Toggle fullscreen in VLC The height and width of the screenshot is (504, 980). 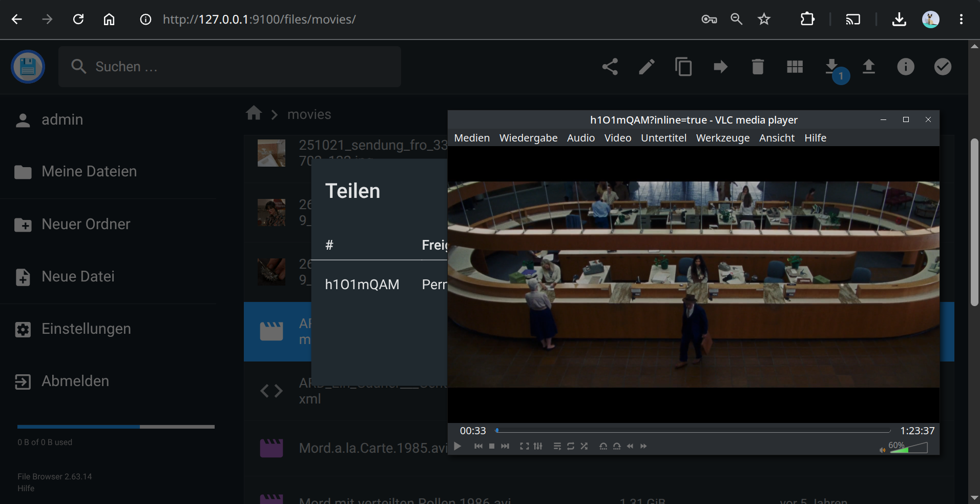pos(525,446)
